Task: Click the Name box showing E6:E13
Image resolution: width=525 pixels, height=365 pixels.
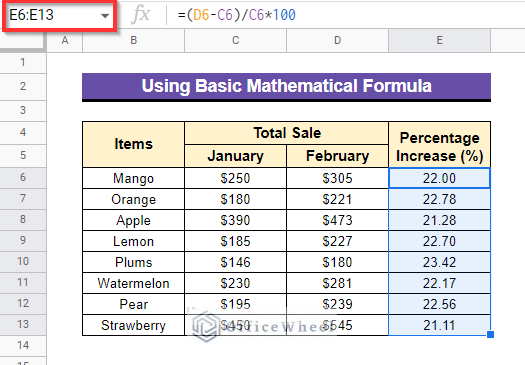Action: pyautogui.click(x=60, y=15)
